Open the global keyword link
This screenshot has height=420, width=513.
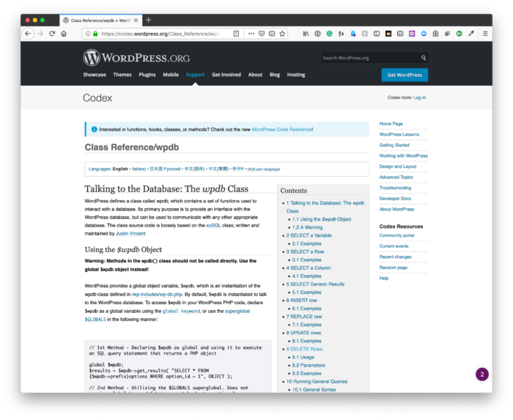click(x=181, y=311)
